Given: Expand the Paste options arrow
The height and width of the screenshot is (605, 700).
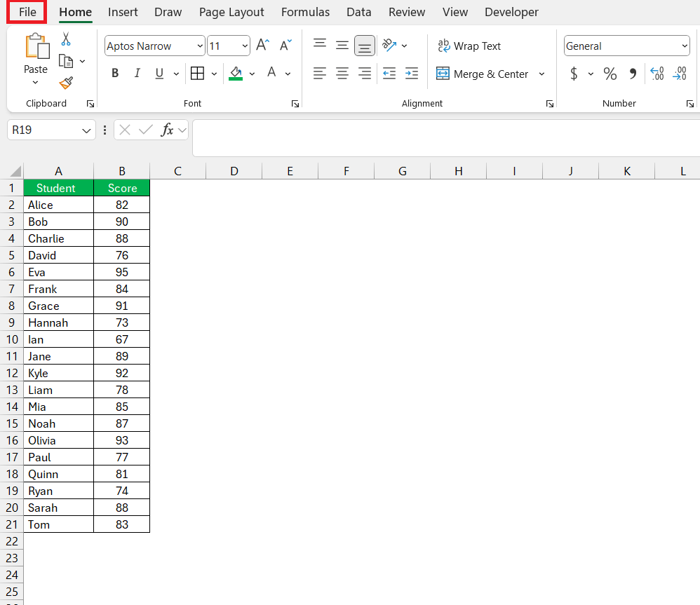Looking at the screenshot, I should (35, 83).
